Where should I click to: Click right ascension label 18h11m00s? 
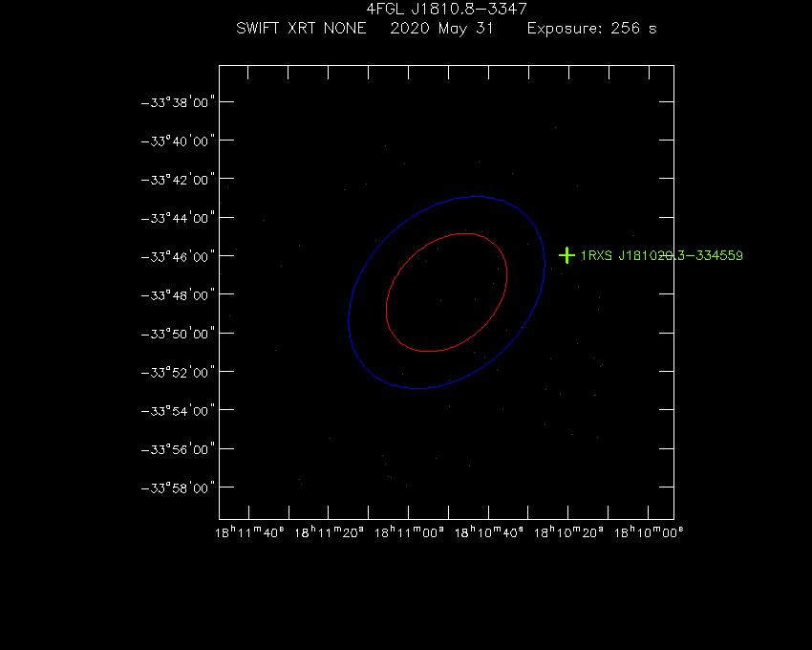coord(409,532)
